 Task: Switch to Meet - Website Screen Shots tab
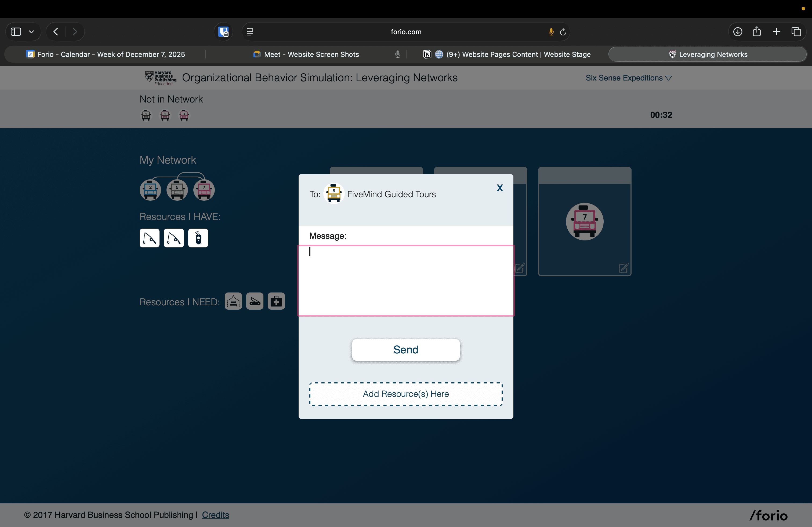pos(311,54)
